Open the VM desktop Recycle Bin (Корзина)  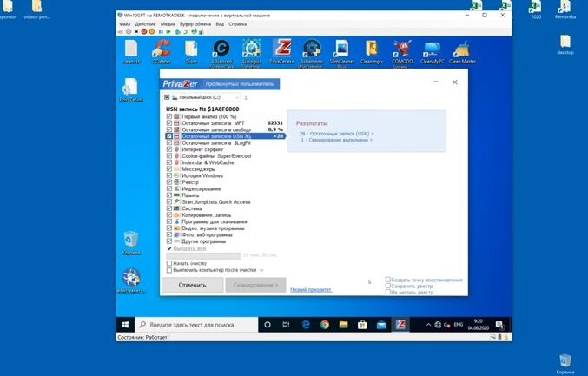tap(131, 243)
